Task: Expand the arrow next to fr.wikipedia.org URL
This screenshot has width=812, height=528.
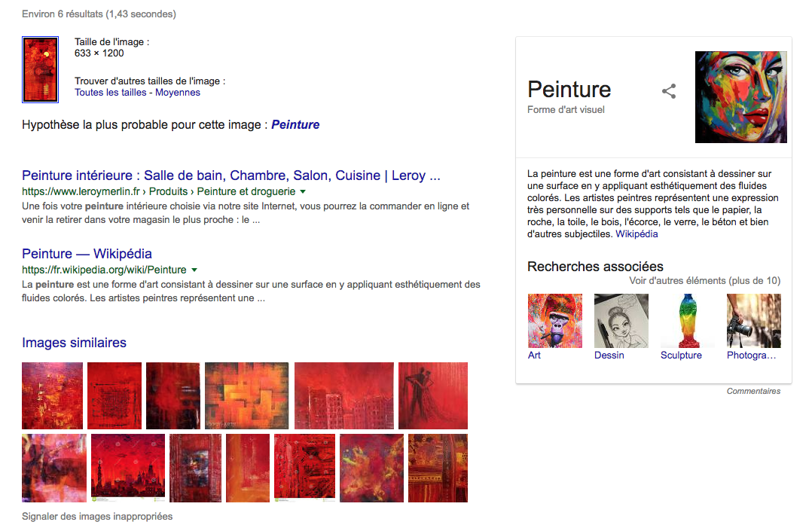Action: click(194, 270)
